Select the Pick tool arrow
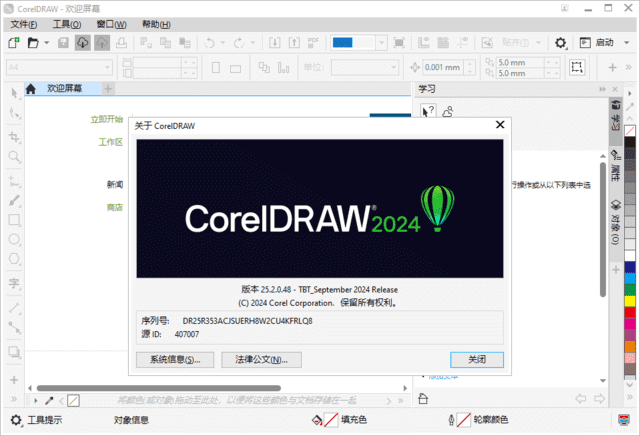This screenshot has height=436, width=640. [x=14, y=93]
